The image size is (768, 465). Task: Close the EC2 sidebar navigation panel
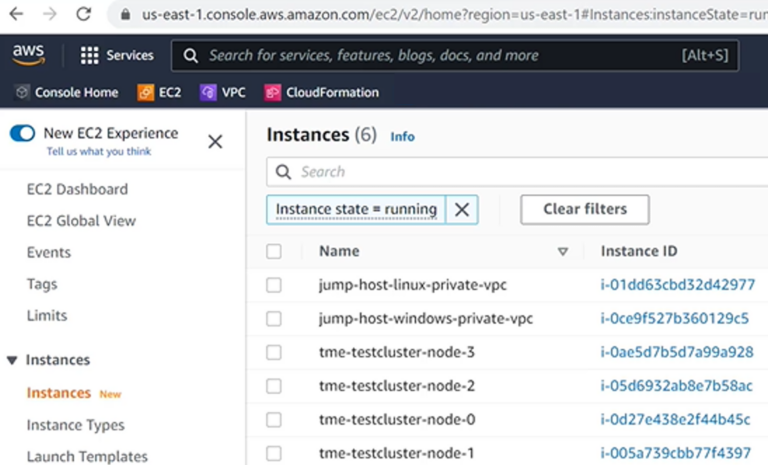pos(215,142)
